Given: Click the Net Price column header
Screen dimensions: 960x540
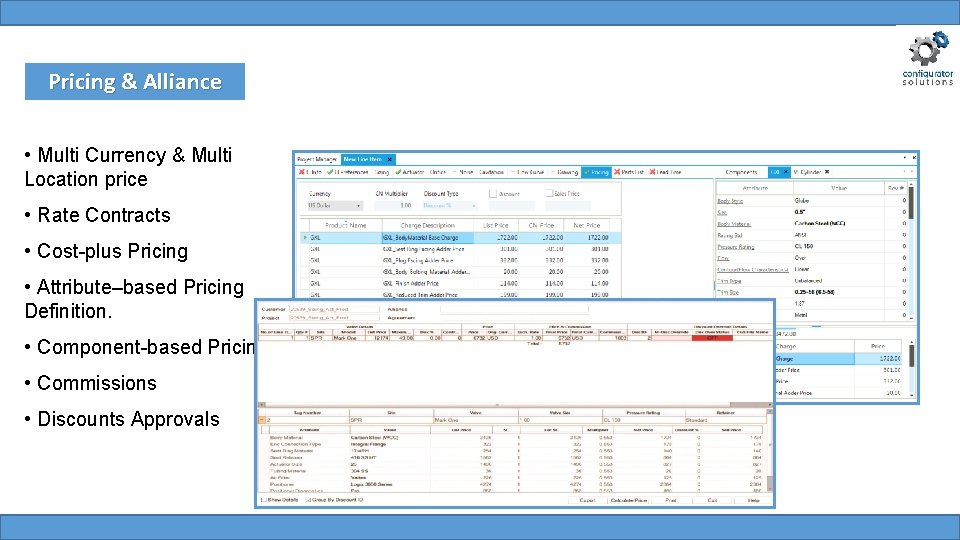Looking at the screenshot, I should pos(587,225).
